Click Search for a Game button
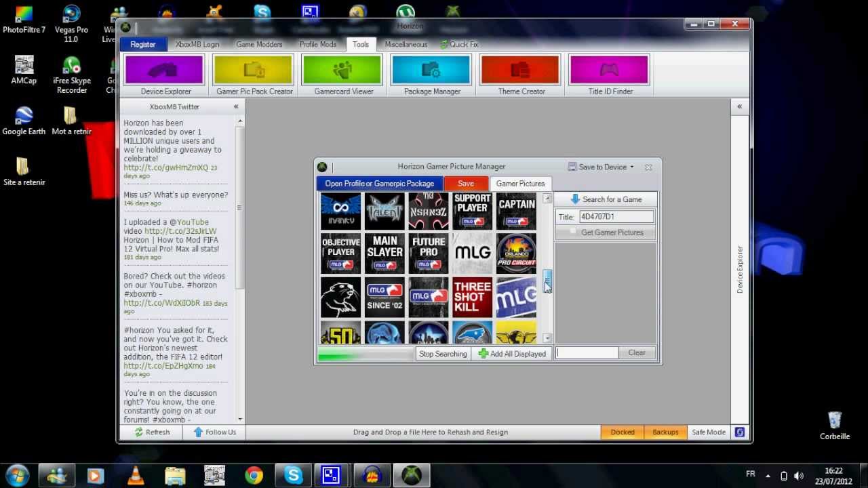This screenshot has height=488, width=868. (x=606, y=199)
